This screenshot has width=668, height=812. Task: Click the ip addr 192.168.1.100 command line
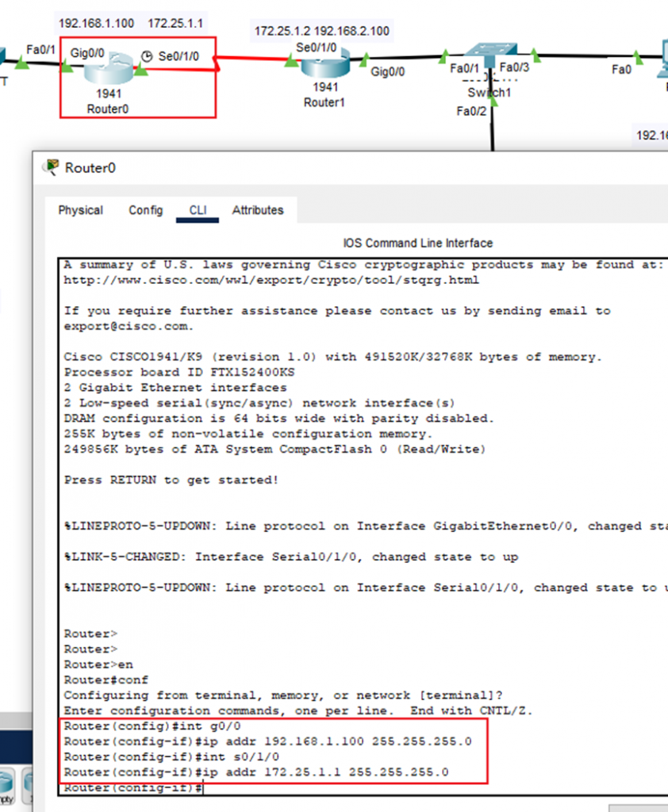268,741
